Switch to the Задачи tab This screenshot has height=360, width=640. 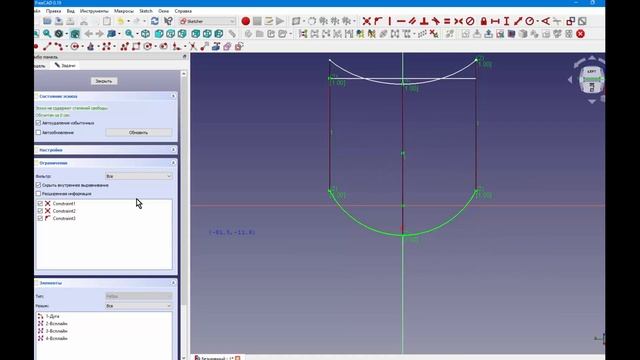(x=65, y=65)
